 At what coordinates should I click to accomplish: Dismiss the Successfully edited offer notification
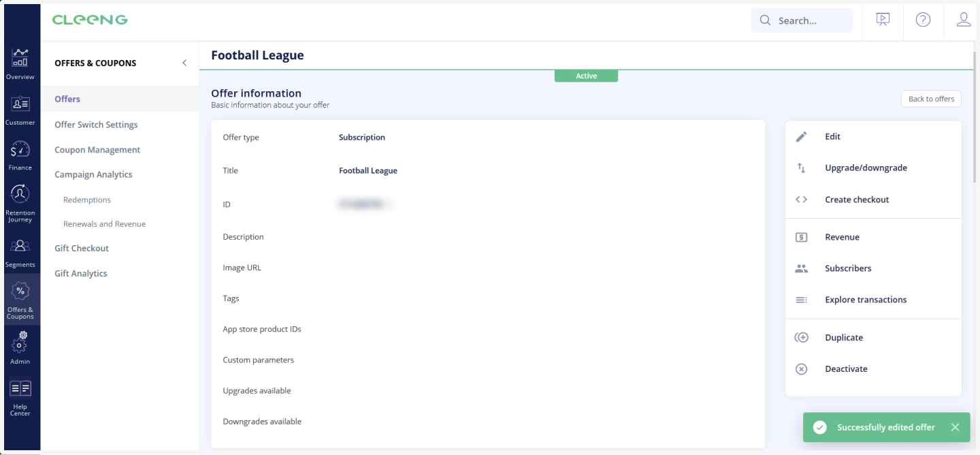955,427
